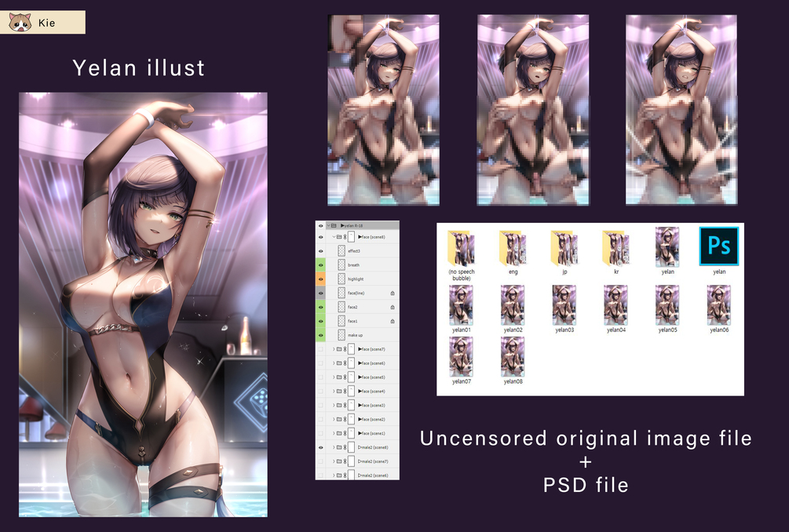Select the yelan image file beside the PSD

point(667,250)
